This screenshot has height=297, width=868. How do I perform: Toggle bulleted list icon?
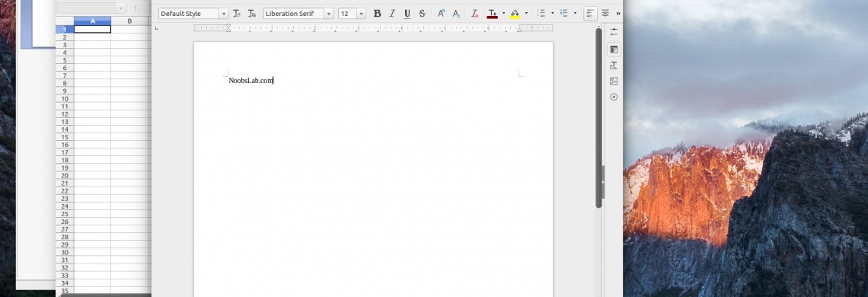[x=541, y=13]
